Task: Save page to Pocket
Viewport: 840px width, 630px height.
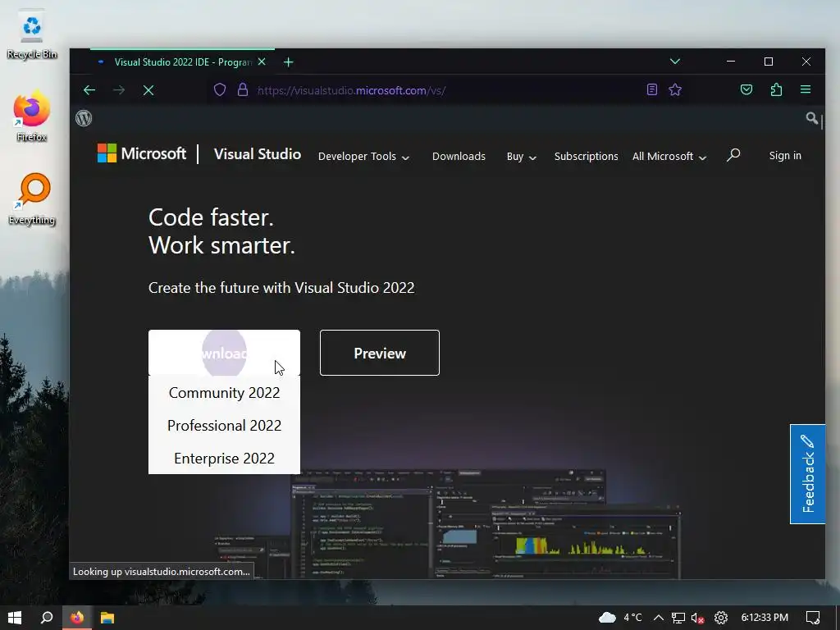Action: 746,89
